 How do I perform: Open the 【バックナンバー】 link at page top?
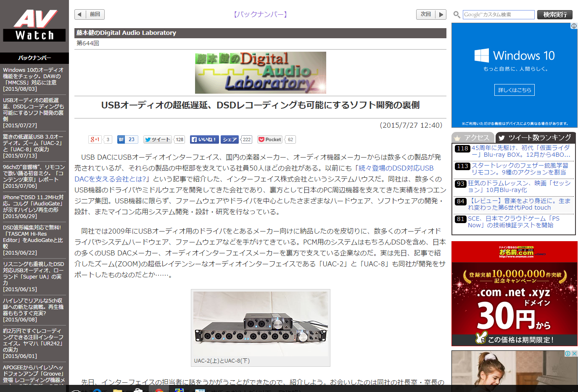(x=261, y=14)
